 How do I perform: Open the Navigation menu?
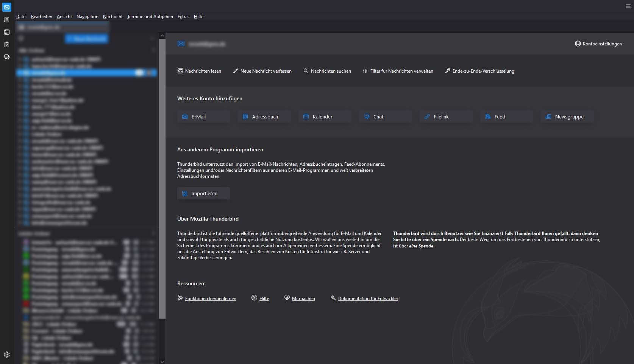pos(87,17)
